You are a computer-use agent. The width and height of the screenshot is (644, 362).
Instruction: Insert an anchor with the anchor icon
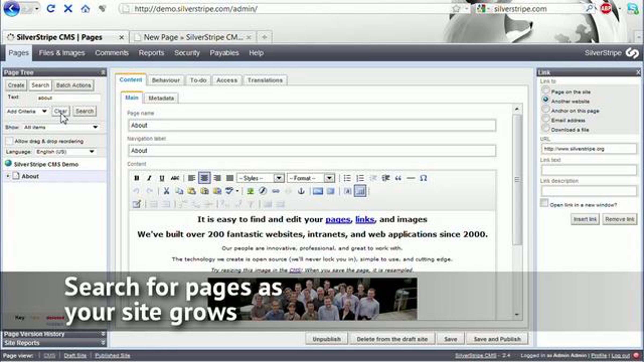[301, 191]
